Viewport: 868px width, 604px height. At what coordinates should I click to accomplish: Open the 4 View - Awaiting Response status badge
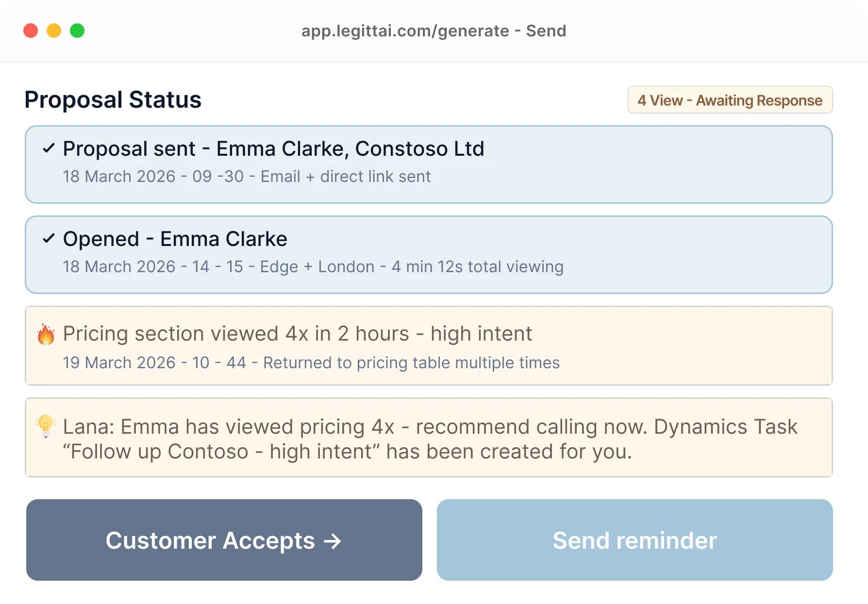click(730, 100)
